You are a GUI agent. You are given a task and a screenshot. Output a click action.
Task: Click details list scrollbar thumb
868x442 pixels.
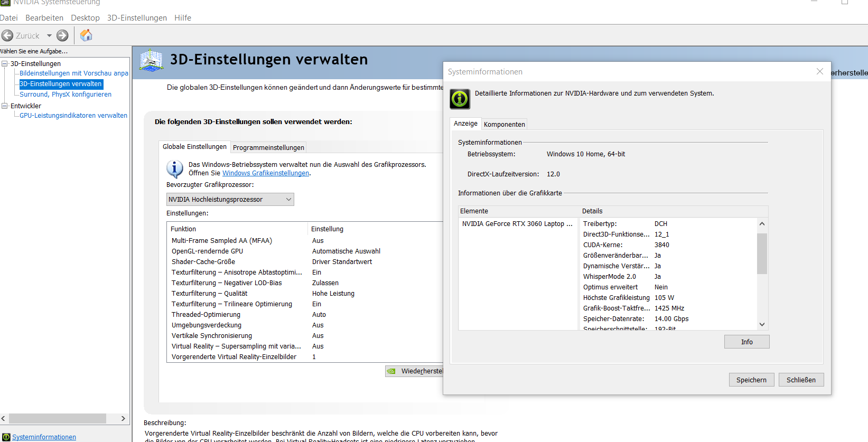(762, 254)
